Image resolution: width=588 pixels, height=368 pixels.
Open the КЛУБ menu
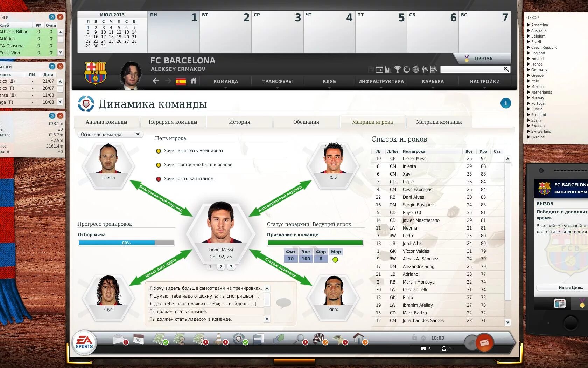tap(329, 81)
